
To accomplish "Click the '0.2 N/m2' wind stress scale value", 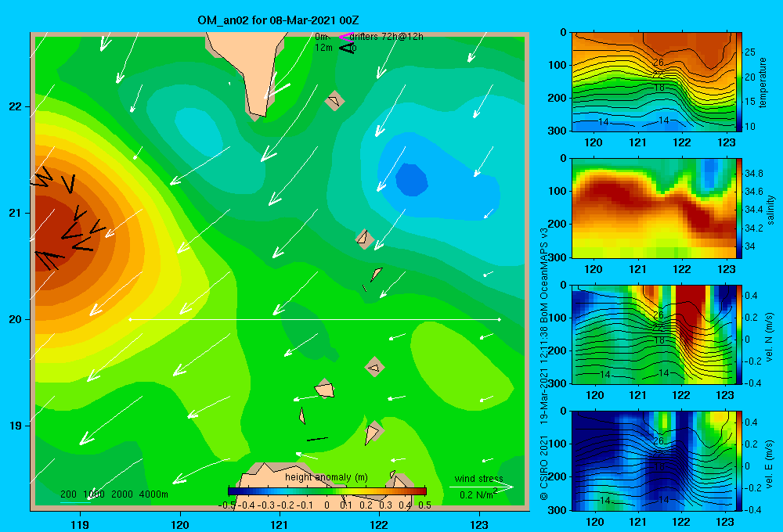I will pyautogui.click(x=478, y=494).
